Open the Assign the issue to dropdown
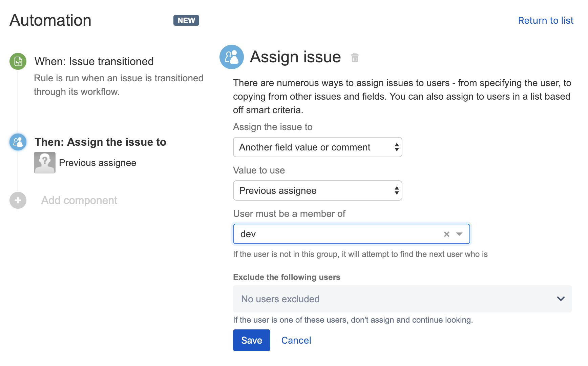The width and height of the screenshot is (588, 366). coord(317,147)
